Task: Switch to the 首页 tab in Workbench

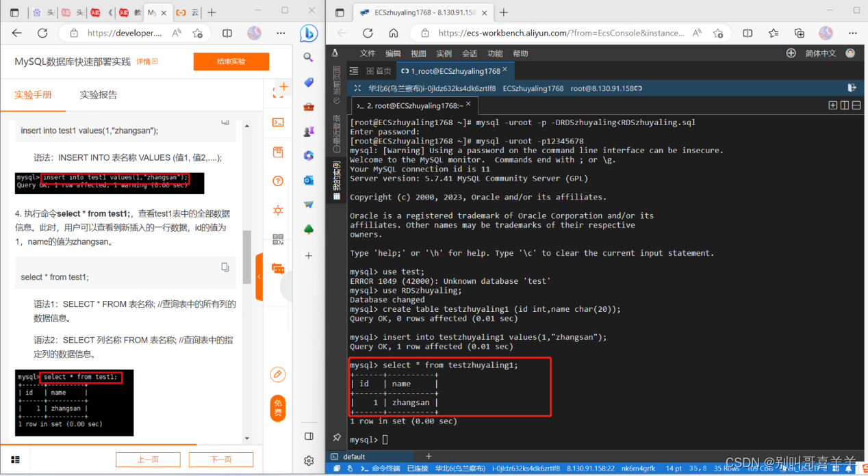Action: pyautogui.click(x=379, y=70)
